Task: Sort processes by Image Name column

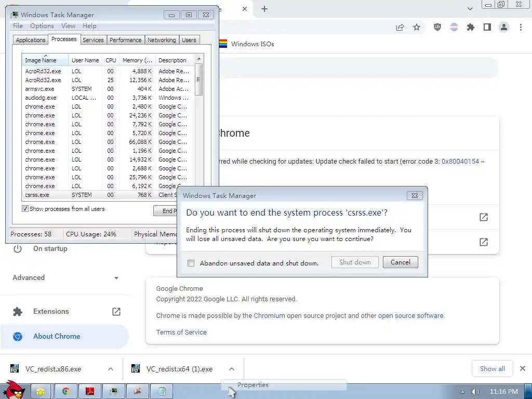Action: 45,60
